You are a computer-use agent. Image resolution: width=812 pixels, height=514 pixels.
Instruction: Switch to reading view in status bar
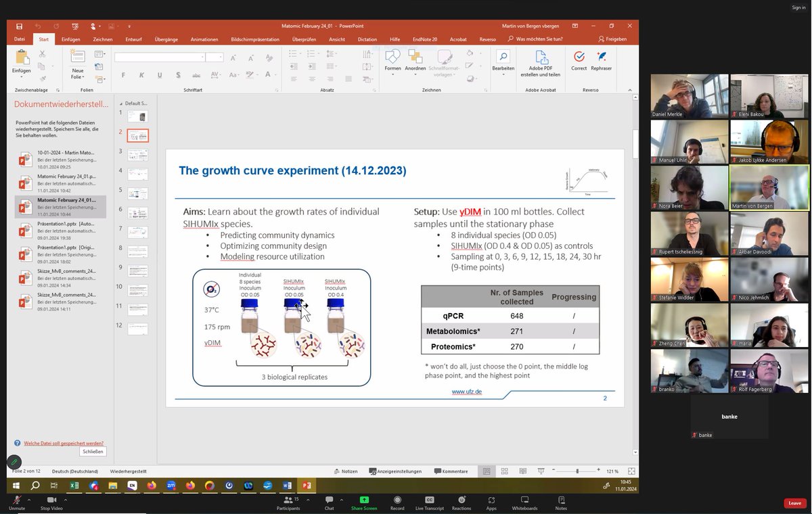pyautogui.click(x=523, y=471)
